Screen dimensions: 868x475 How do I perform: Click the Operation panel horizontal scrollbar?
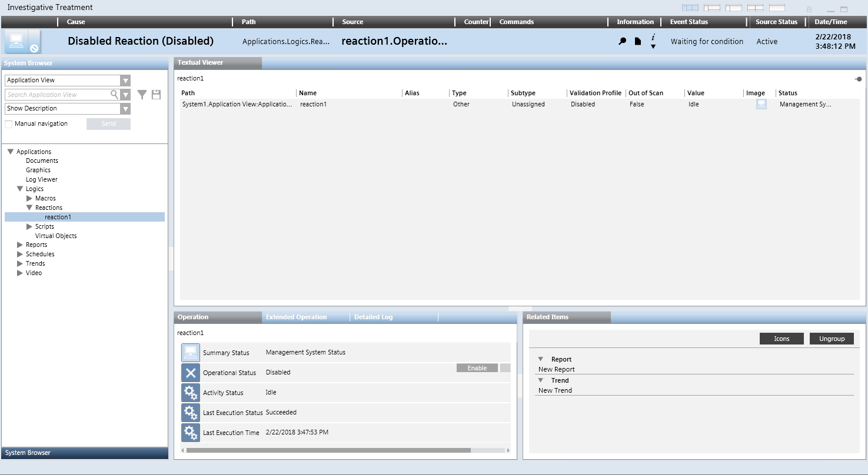(328, 450)
